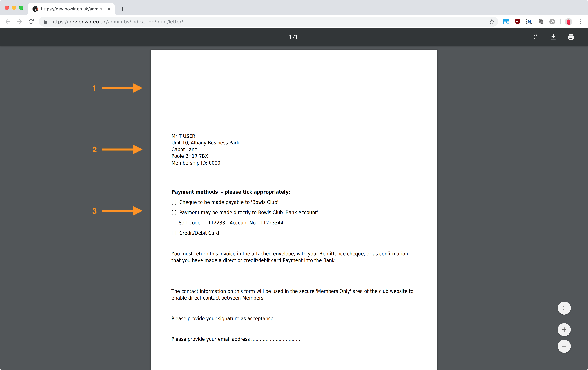
Task: Print the PDF letter
Action: click(x=570, y=37)
